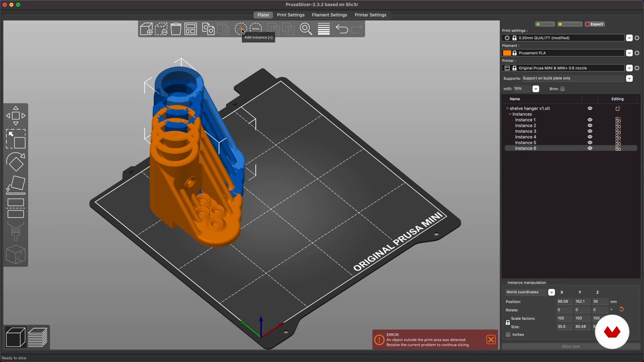
Task: Click the Scale factors X field
Action: [563, 318]
